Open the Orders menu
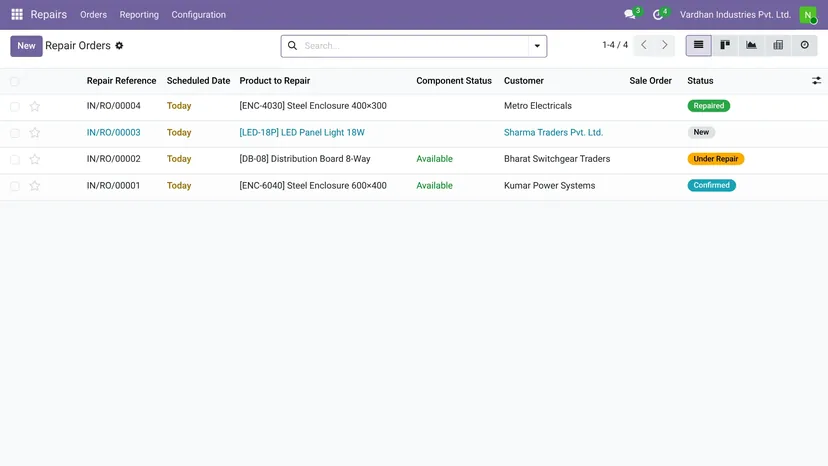The image size is (828, 466). (x=93, y=15)
